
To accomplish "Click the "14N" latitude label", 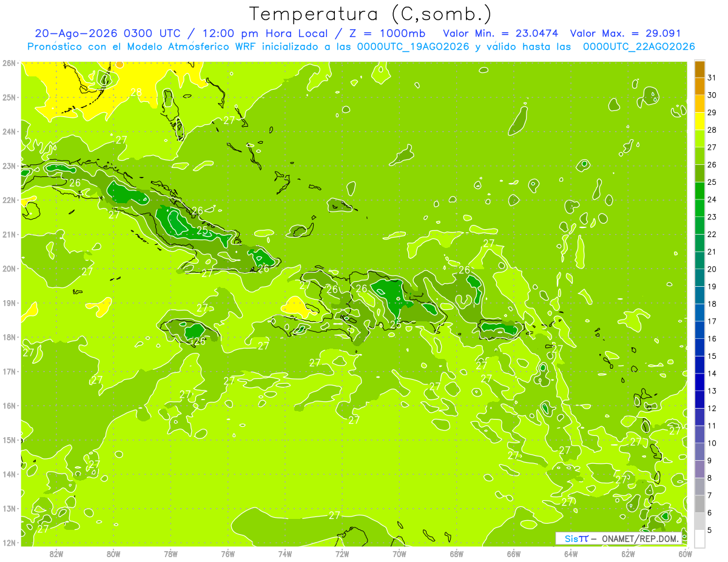I will 8,474.
